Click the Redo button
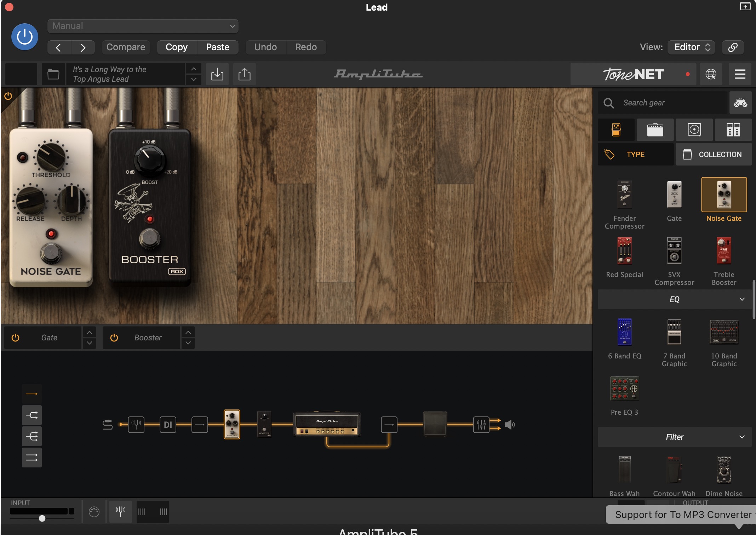 (x=306, y=47)
